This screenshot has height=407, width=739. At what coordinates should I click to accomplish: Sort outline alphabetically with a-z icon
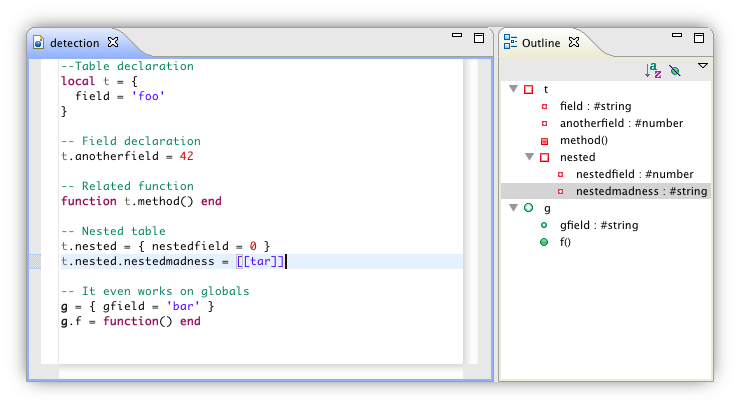[653, 71]
